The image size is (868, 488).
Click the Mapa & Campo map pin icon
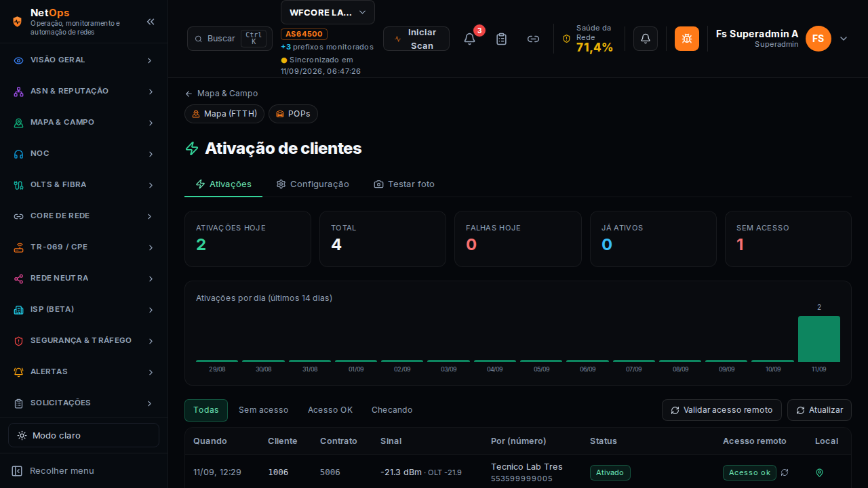tap(19, 123)
